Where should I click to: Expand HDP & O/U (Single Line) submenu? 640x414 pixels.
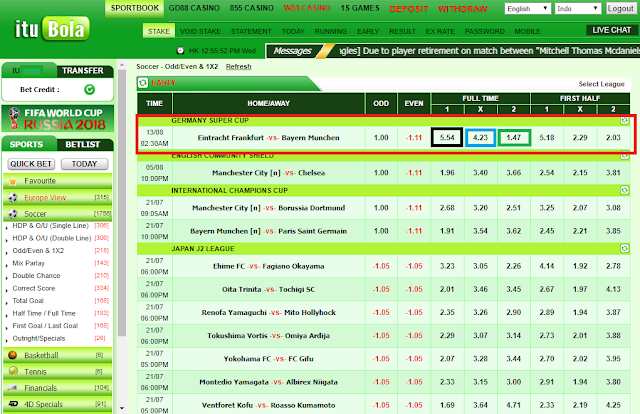(x=50, y=226)
